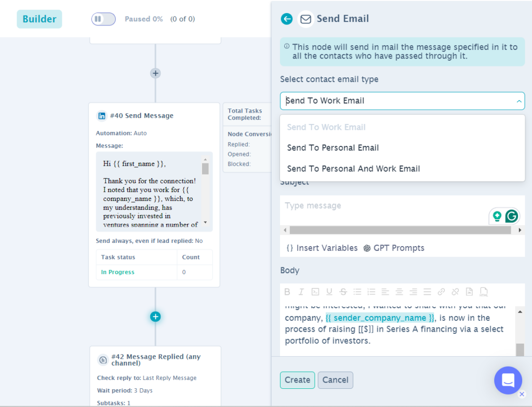The width and height of the screenshot is (532, 407).
Task: Insert a hyperlink with the link icon
Action: point(441,292)
